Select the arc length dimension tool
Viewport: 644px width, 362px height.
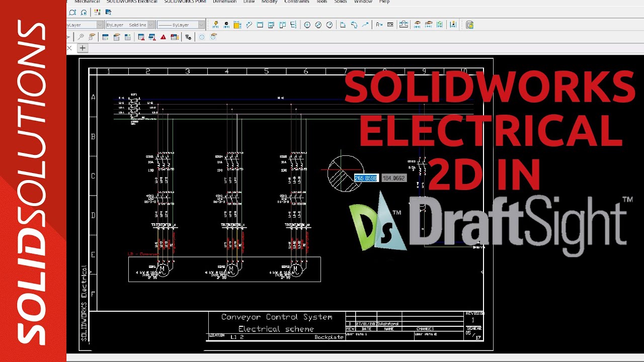(x=354, y=25)
